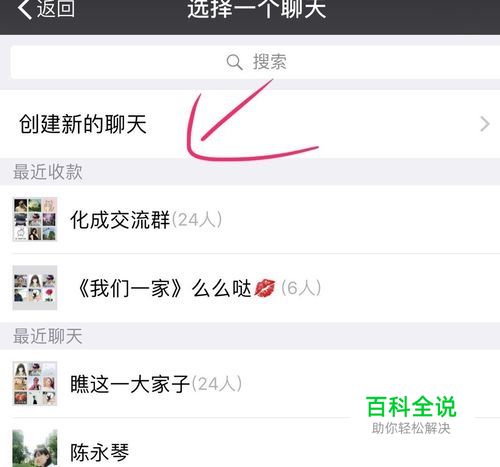
Task: Focus the 搜索 search field
Action: click(255, 62)
